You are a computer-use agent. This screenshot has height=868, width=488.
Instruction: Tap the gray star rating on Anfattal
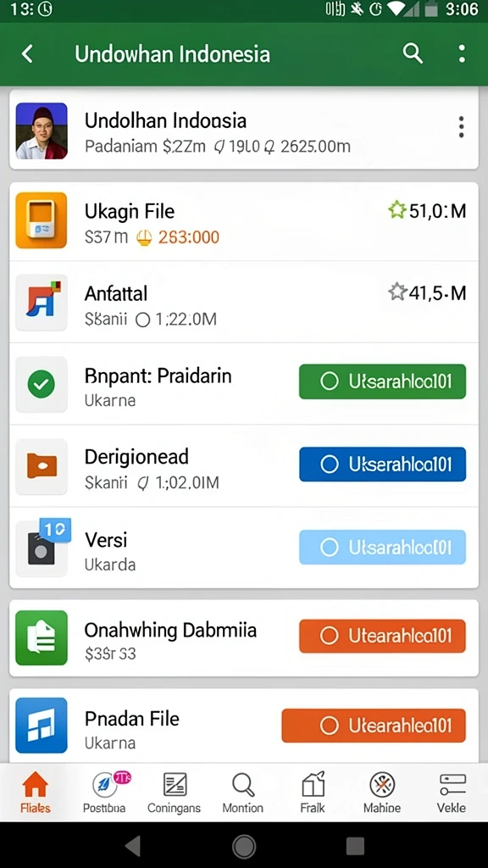coord(397,292)
